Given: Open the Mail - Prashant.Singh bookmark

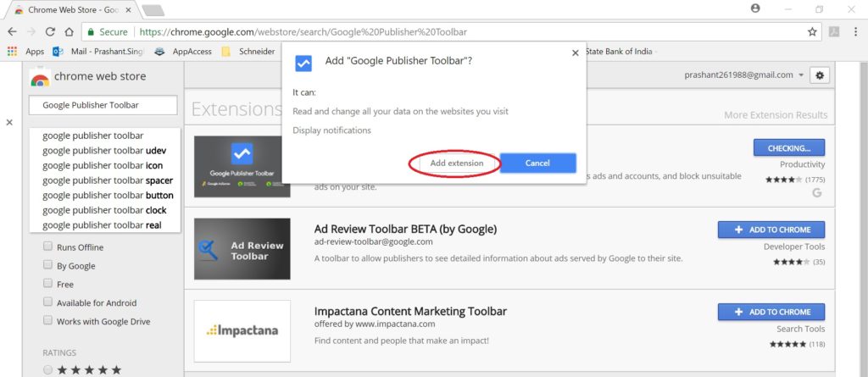Looking at the screenshot, I should (x=98, y=52).
